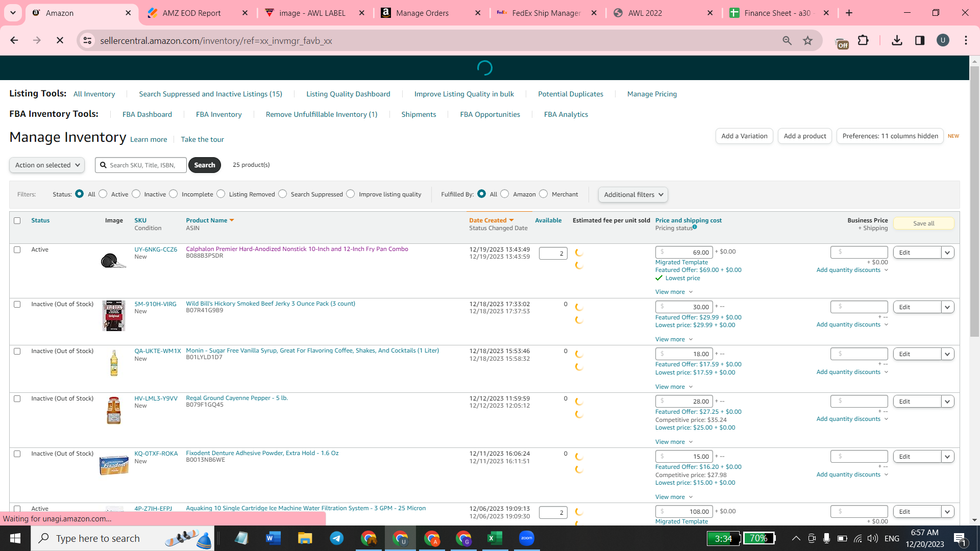Filter status by Inactive
The image size is (980, 551).
click(x=136, y=194)
